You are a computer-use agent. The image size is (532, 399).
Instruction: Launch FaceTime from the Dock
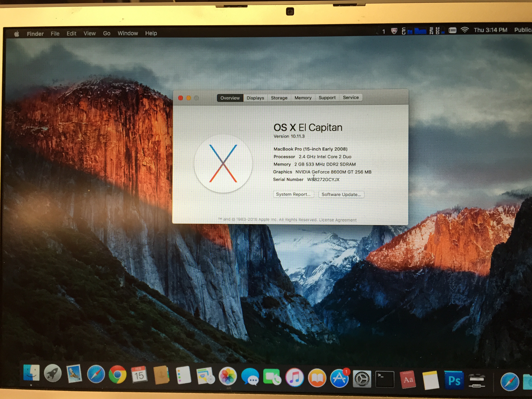(272, 377)
